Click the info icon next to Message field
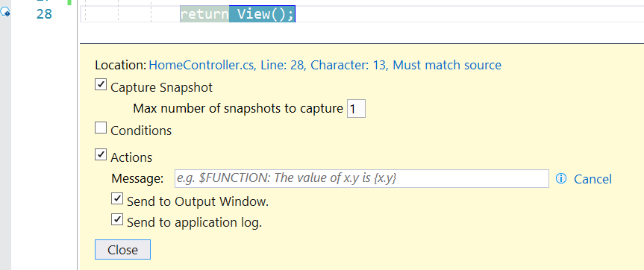644x270 pixels. click(x=560, y=179)
